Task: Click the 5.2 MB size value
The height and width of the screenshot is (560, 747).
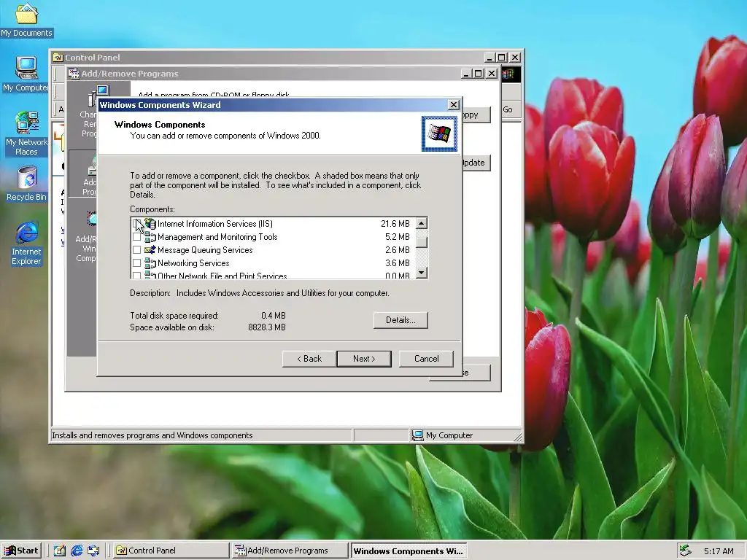Action: pyautogui.click(x=398, y=237)
